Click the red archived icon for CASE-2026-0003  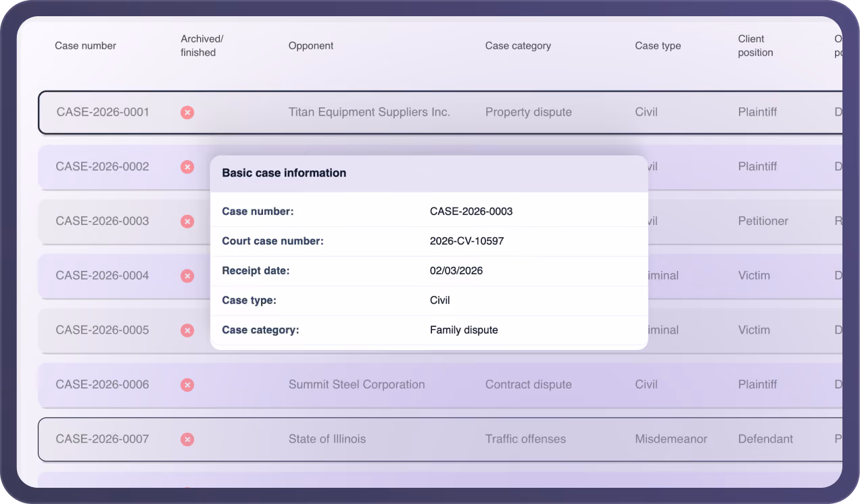pyautogui.click(x=187, y=222)
